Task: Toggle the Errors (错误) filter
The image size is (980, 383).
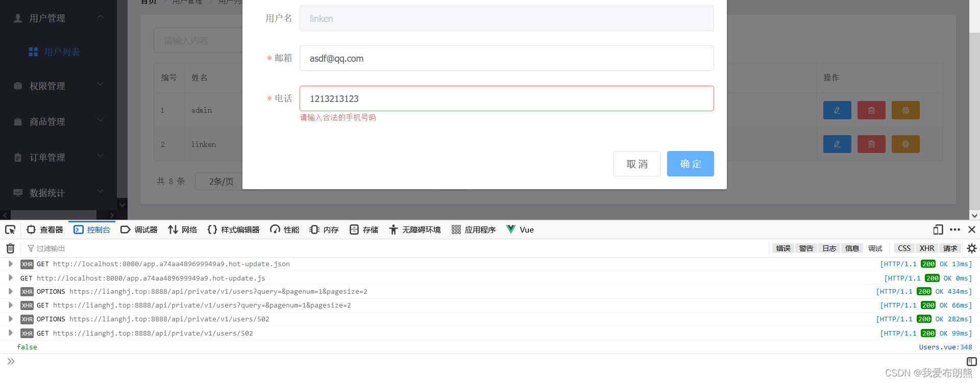Action: click(783, 248)
